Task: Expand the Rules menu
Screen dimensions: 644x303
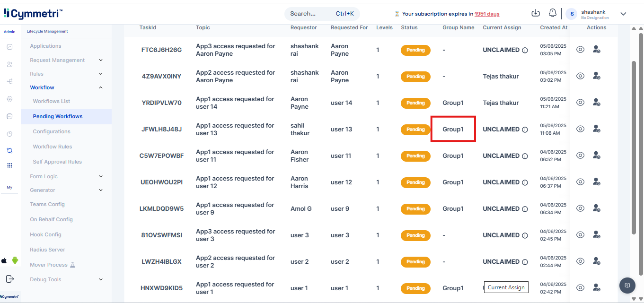Action: pyautogui.click(x=66, y=74)
